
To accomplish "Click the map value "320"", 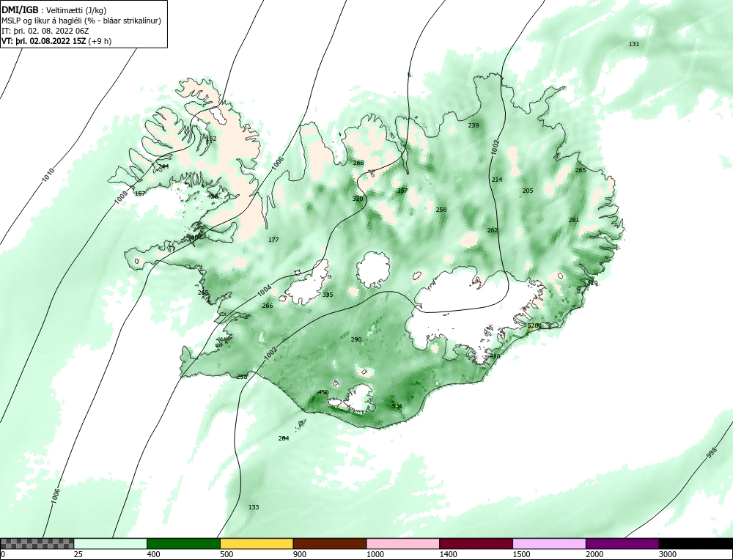I will (358, 199).
